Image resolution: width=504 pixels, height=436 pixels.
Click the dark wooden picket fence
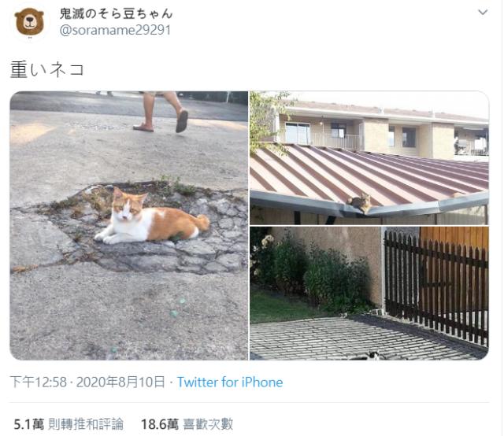pyautogui.click(x=436, y=286)
